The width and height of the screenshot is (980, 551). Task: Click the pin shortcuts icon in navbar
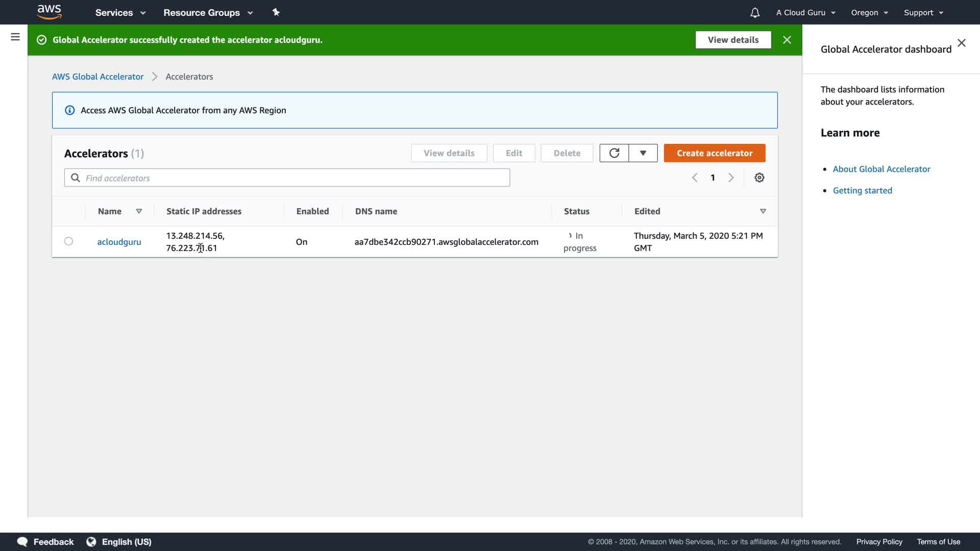(x=276, y=12)
